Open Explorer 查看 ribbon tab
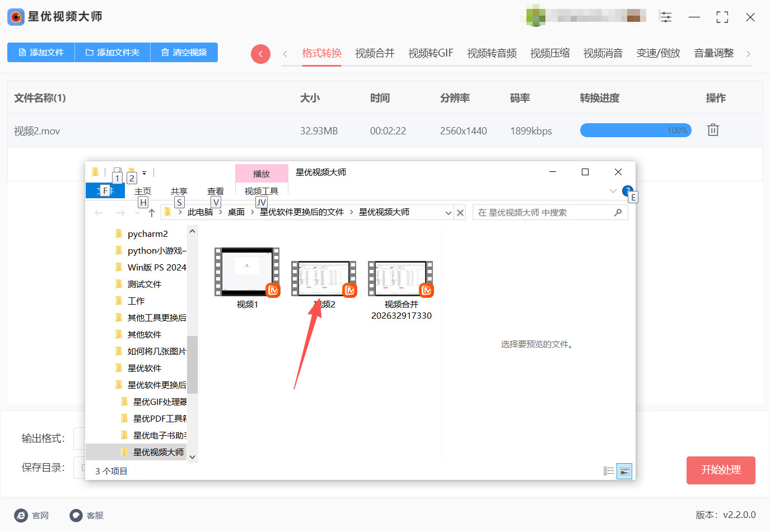Viewport: 770px width, 532px height. 216,192
